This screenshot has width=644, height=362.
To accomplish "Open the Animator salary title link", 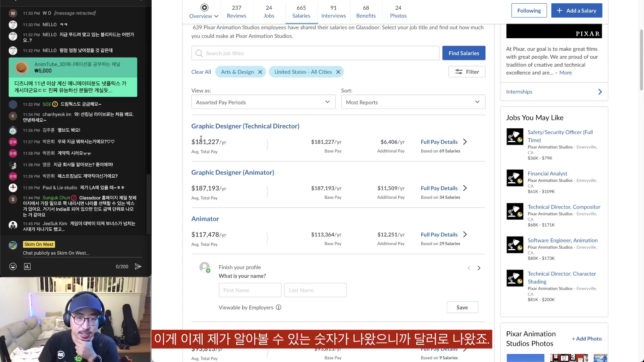I will pos(205,219).
